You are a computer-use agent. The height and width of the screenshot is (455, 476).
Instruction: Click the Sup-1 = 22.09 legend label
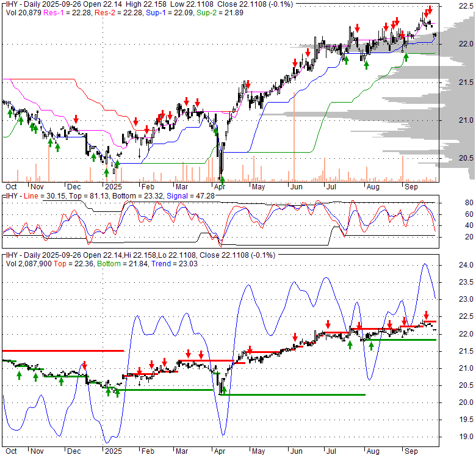(170, 13)
